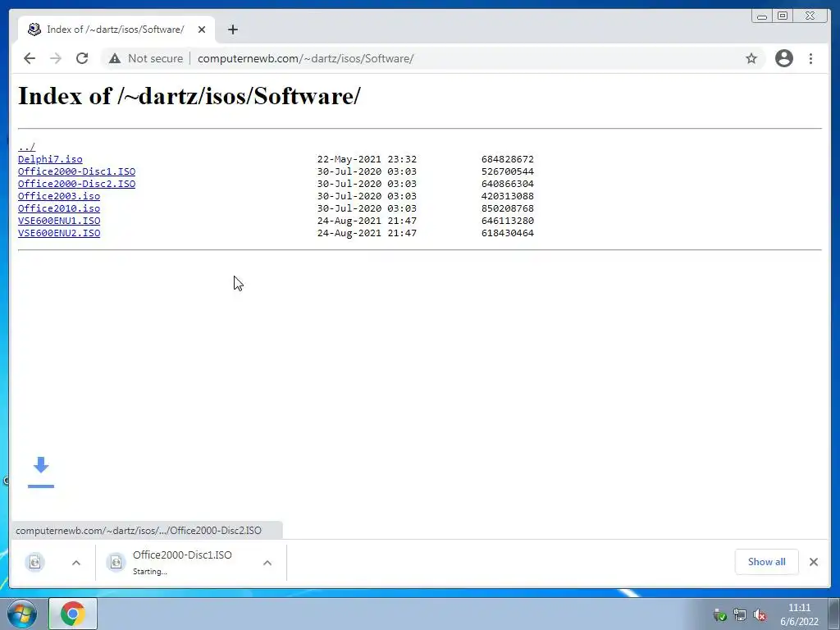
Task: Bookmark this page with the star icon
Action: pyautogui.click(x=751, y=58)
